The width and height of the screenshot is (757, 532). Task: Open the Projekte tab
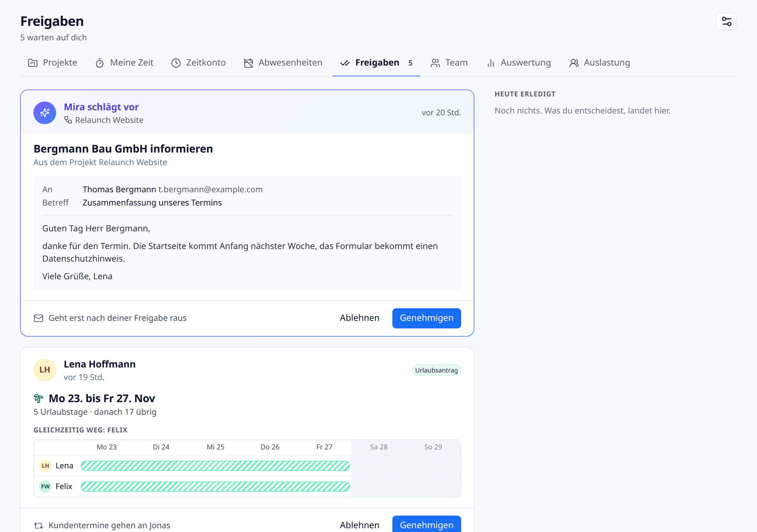point(52,63)
